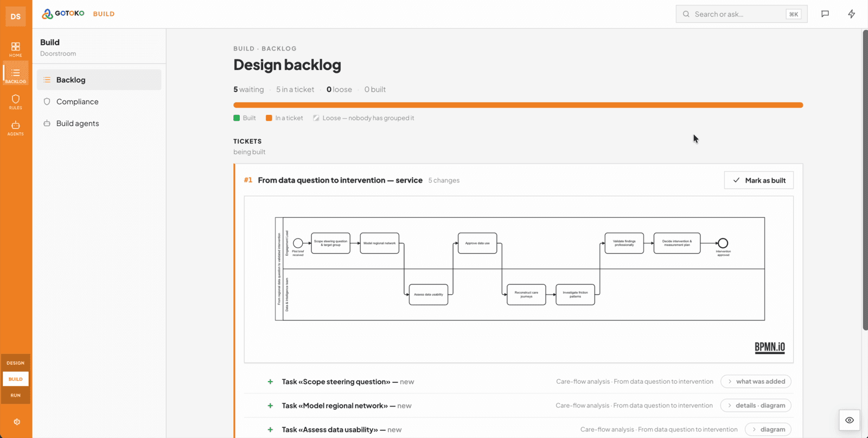Screen dimensions: 868x438
Task: Click 'Assess data usability' diagram node
Action: [429, 294]
